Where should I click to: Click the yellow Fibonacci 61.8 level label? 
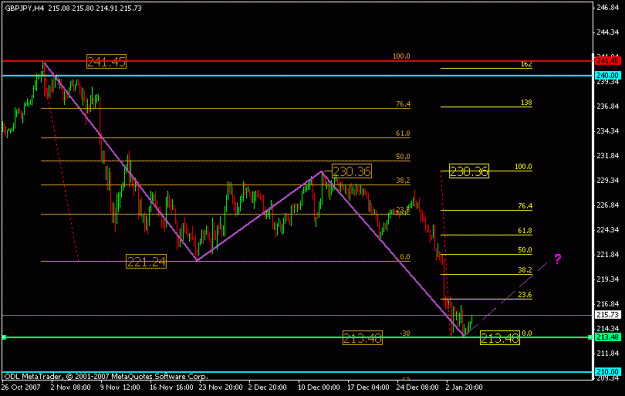pos(525,231)
